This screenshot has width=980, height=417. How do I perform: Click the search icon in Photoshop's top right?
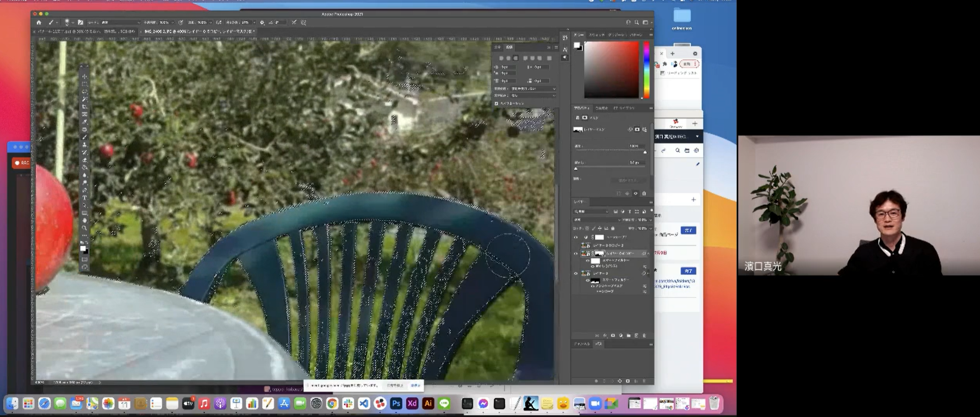(637, 22)
